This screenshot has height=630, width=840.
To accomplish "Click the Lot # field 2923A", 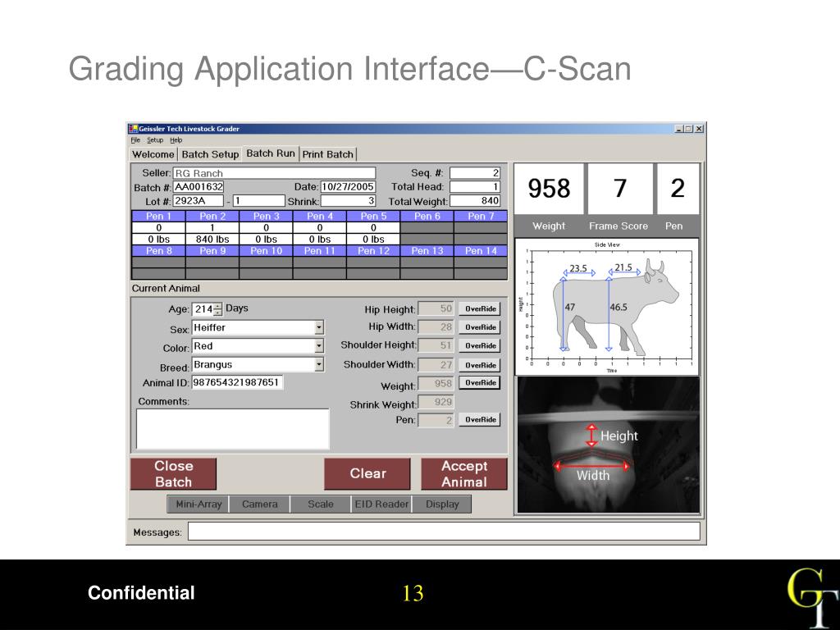I will pos(199,201).
